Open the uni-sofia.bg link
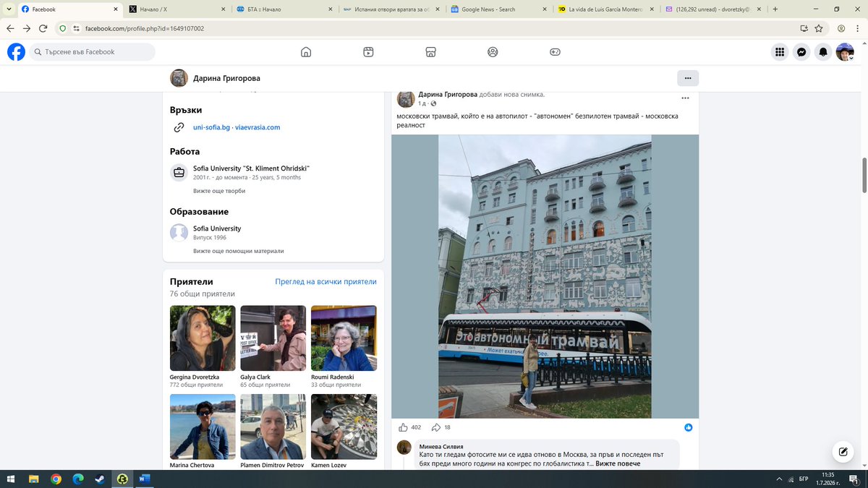This screenshot has height=488, width=868. (x=211, y=127)
